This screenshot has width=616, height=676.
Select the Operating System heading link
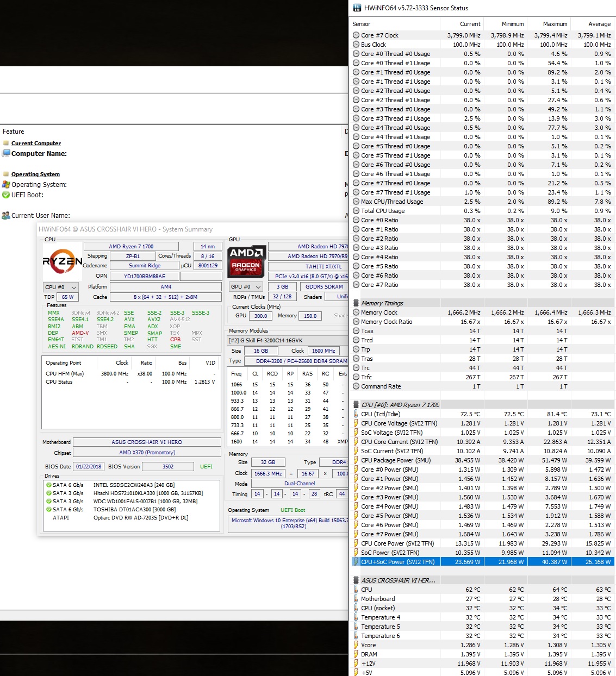point(35,174)
